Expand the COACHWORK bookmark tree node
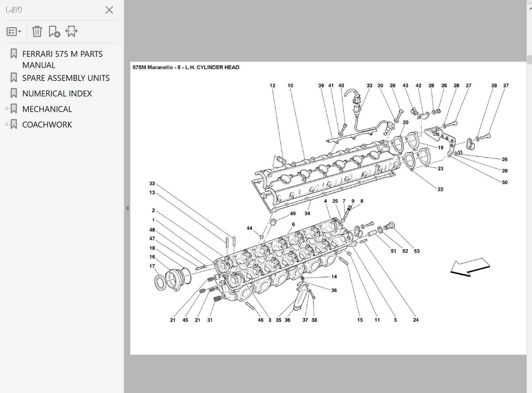This screenshot has width=532, height=393. (7, 125)
